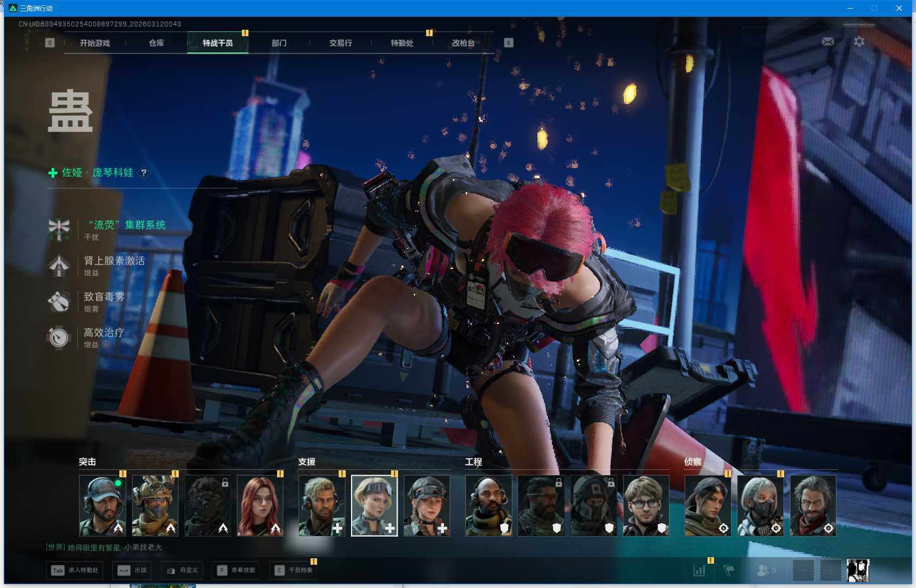
Task: Switch to the 开始游戏 tab
Action: 95,43
